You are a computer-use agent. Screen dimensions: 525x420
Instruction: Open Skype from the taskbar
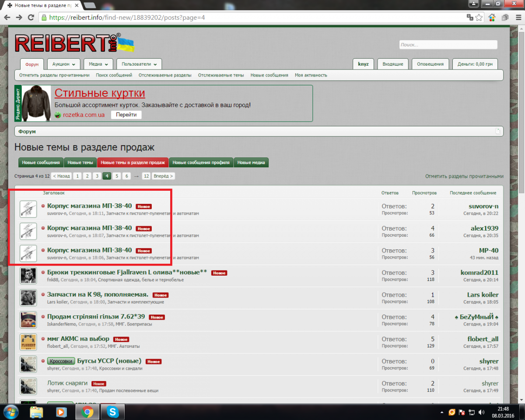pyautogui.click(x=113, y=412)
